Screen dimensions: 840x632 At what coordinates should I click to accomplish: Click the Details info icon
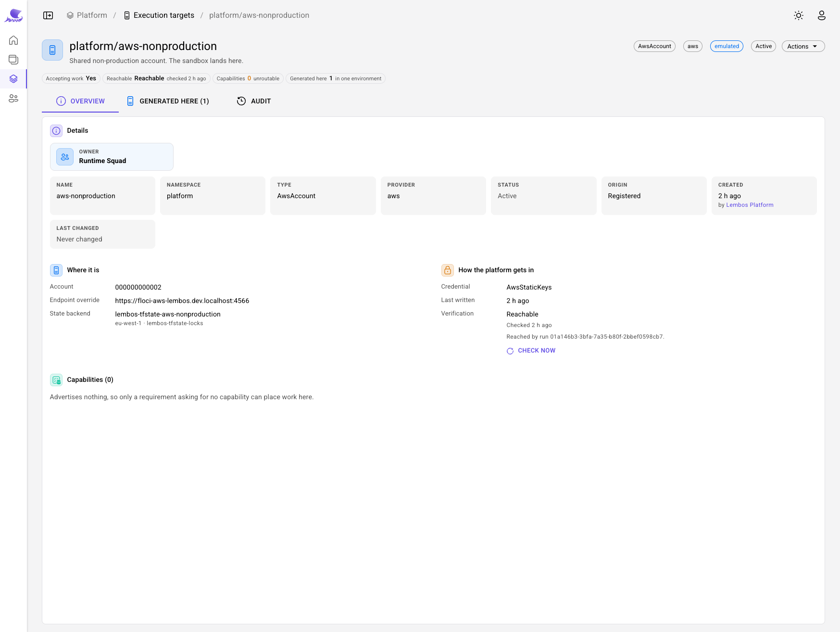click(x=56, y=131)
